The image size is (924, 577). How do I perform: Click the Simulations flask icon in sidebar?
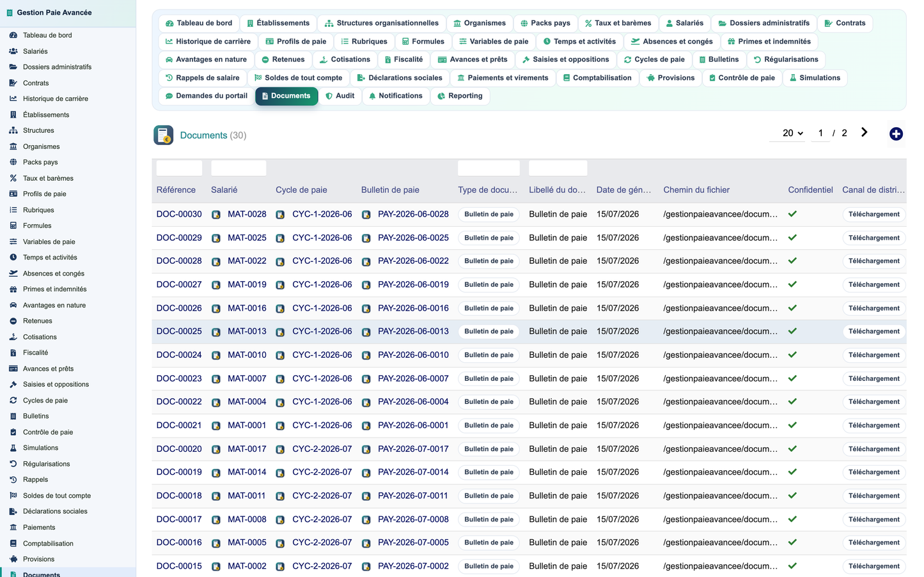pyautogui.click(x=13, y=448)
